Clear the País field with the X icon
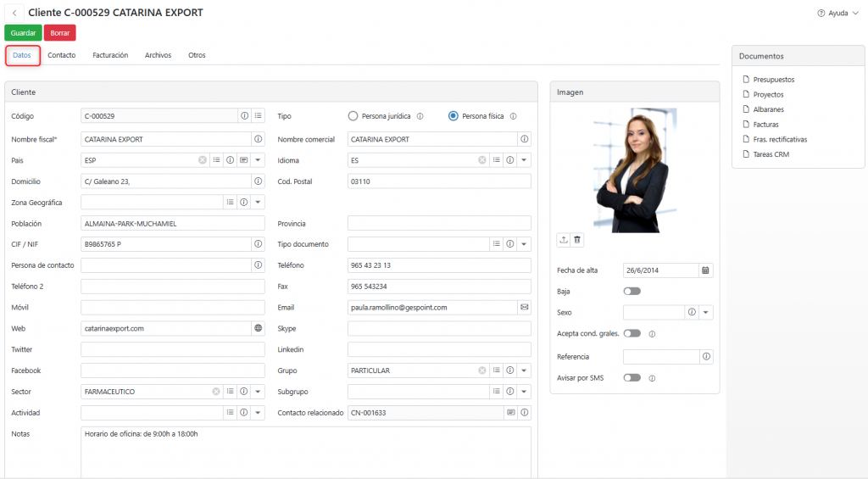Image resolution: width=868 pixels, height=479 pixels. (x=203, y=159)
